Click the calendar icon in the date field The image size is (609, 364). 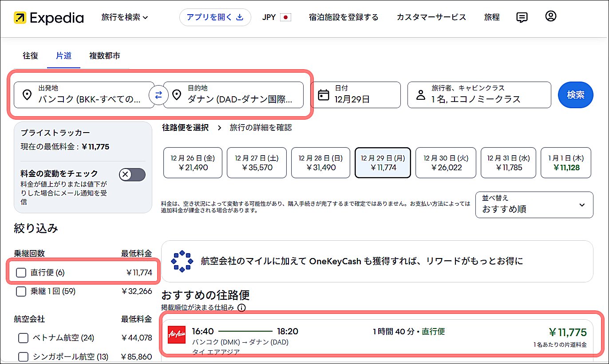(x=324, y=94)
